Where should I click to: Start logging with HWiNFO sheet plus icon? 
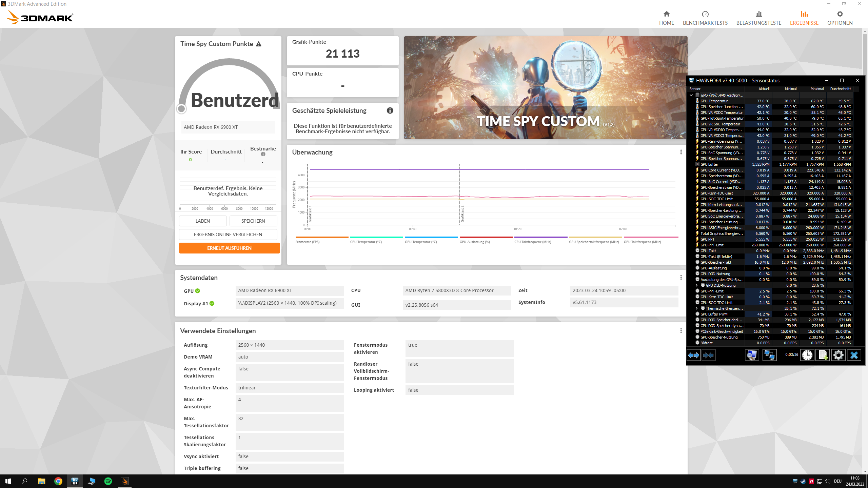point(823,355)
